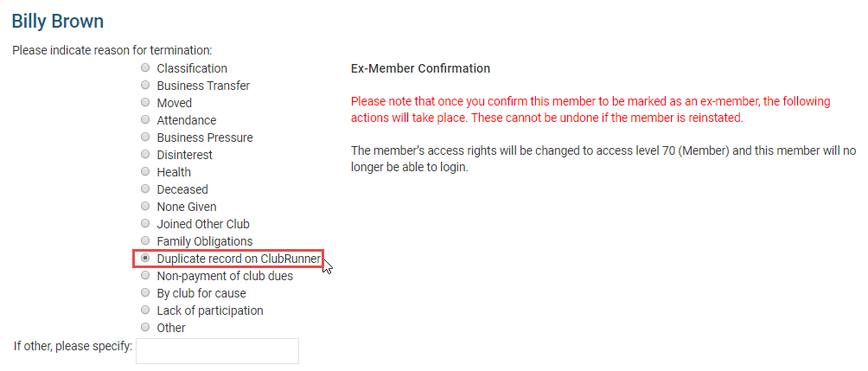
Task: Select the Classification termination reason
Action: (145, 68)
